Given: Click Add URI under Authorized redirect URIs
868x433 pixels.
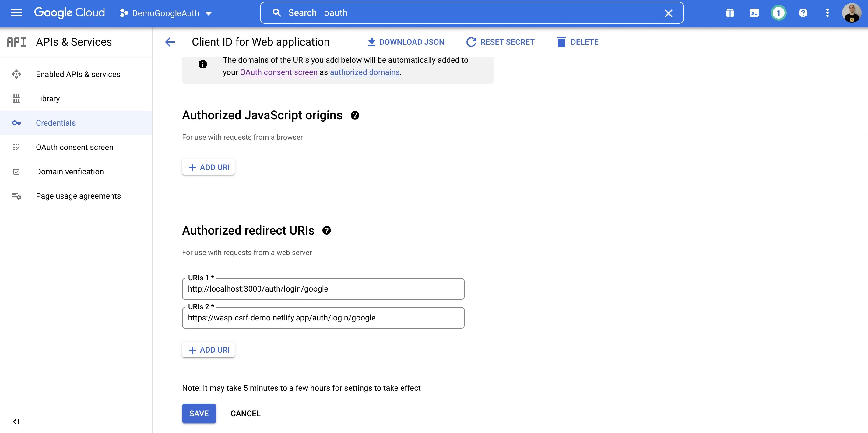Looking at the screenshot, I should [x=208, y=350].
